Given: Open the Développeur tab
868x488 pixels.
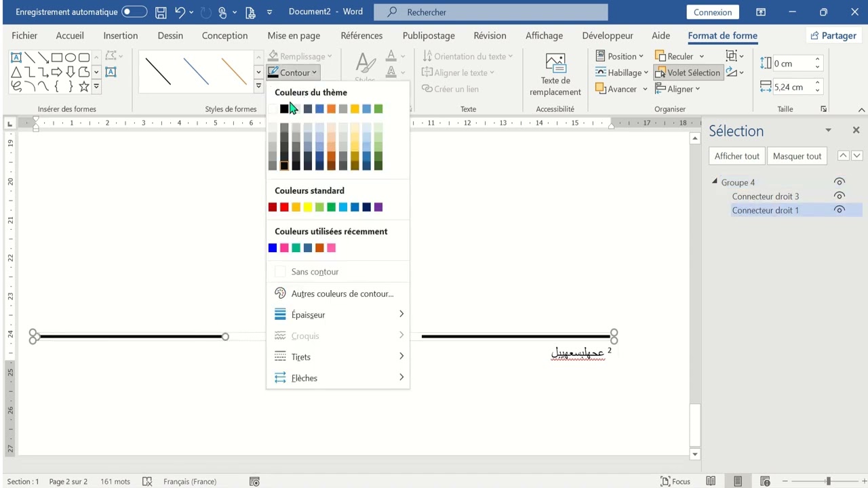Looking at the screenshot, I should coord(608,35).
